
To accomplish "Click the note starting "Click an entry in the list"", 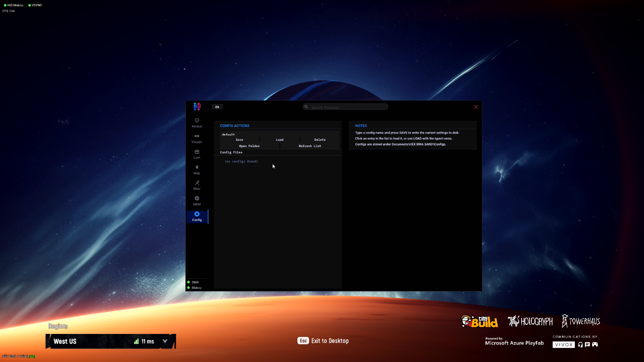I will click(x=404, y=139).
